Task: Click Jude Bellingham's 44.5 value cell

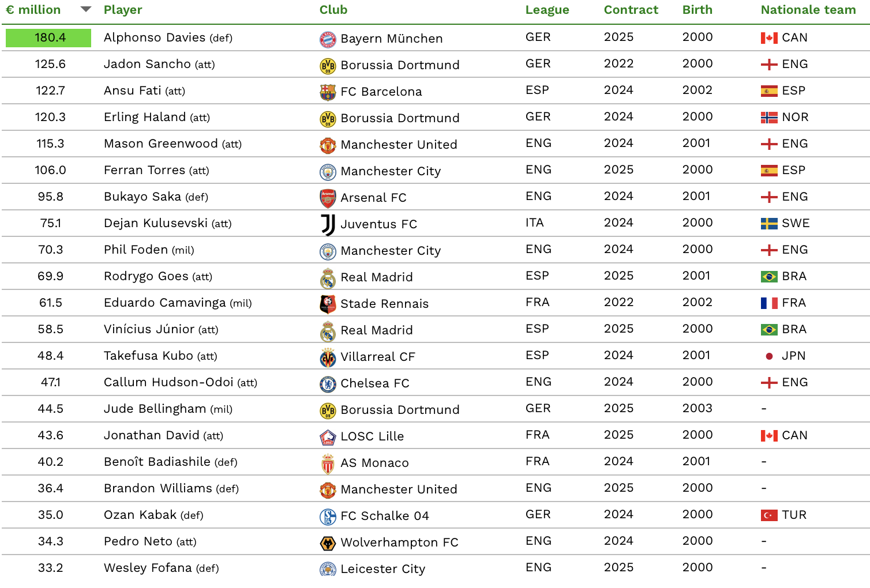Action: coord(50,409)
